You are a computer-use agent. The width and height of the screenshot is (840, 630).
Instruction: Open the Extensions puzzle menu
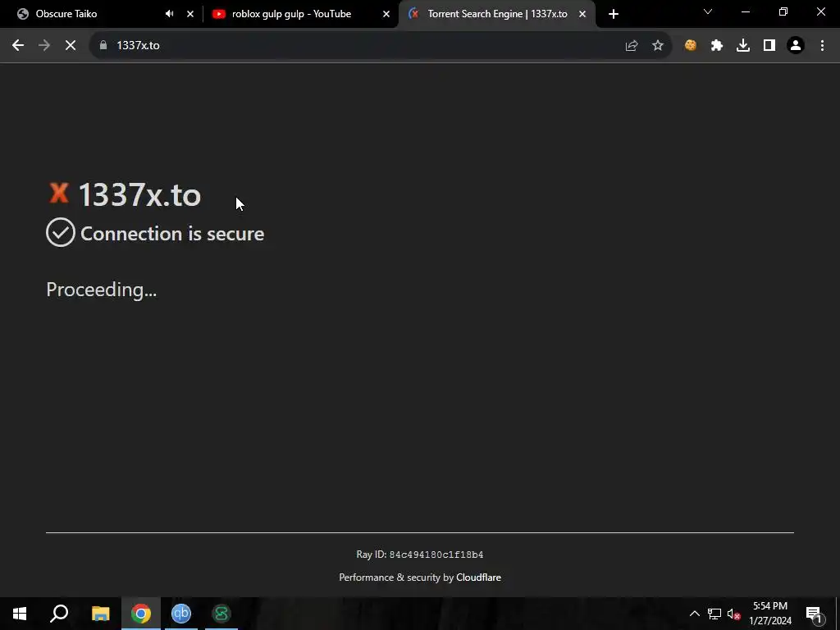[x=717, y=46]
